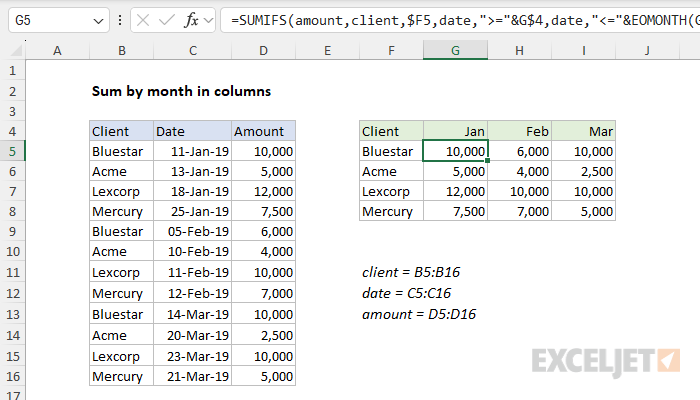Select the active cell G5 with 10,000
700x400 pixels.
tap(455, 151)
